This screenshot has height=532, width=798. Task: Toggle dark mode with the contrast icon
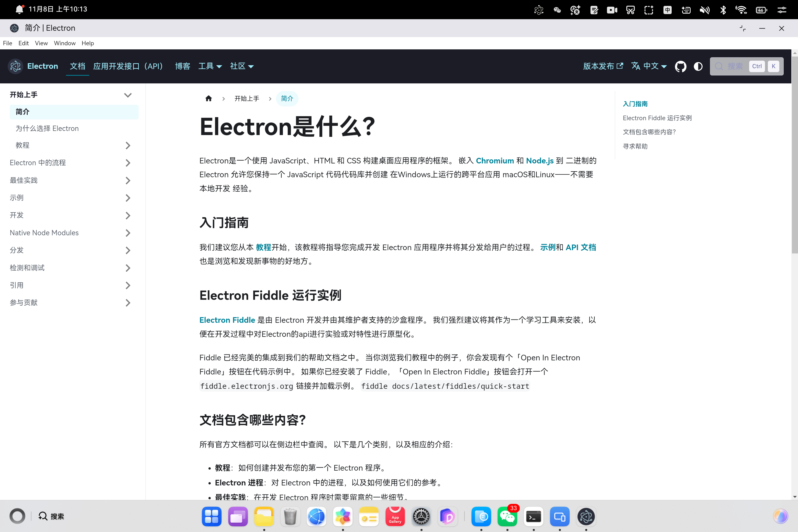(x=698, y=66)
